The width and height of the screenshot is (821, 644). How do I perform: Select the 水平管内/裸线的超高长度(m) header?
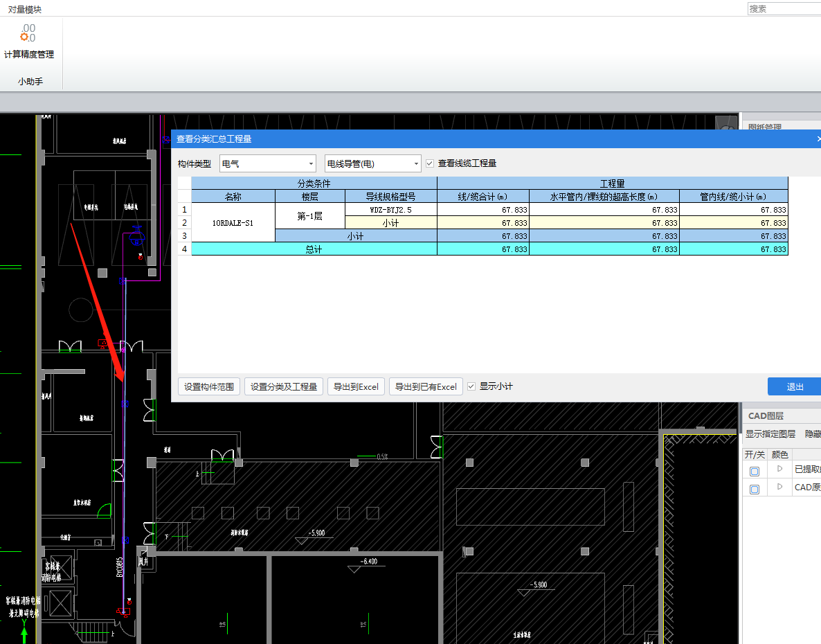604,197
